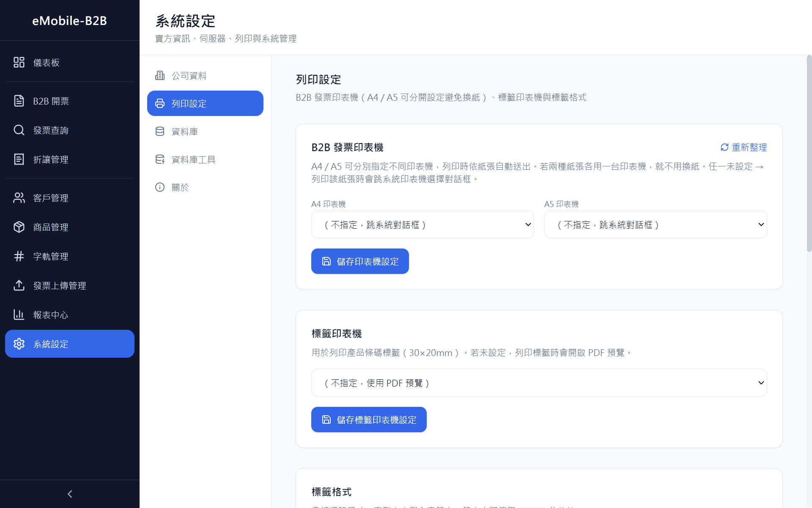
Task: Click the B2B 開票 document icon
Action: click(x=19, y=101)
